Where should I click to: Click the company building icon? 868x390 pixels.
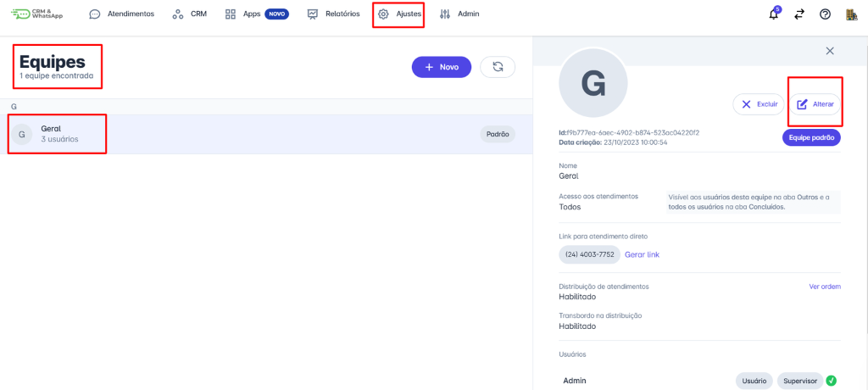851,14
